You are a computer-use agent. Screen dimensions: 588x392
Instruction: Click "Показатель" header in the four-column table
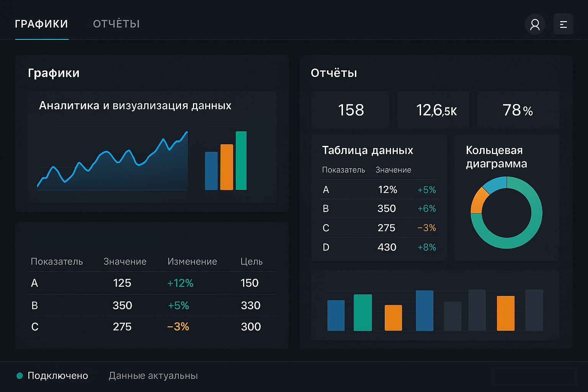pos(57,261)
